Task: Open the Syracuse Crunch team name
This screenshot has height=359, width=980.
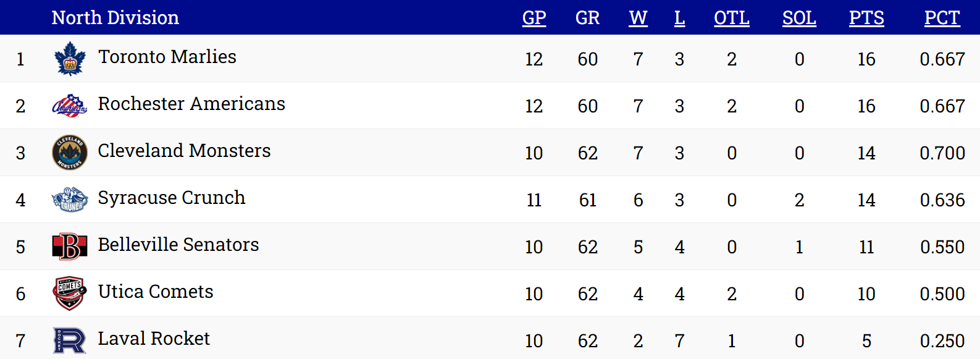Action: coord(172,198)
